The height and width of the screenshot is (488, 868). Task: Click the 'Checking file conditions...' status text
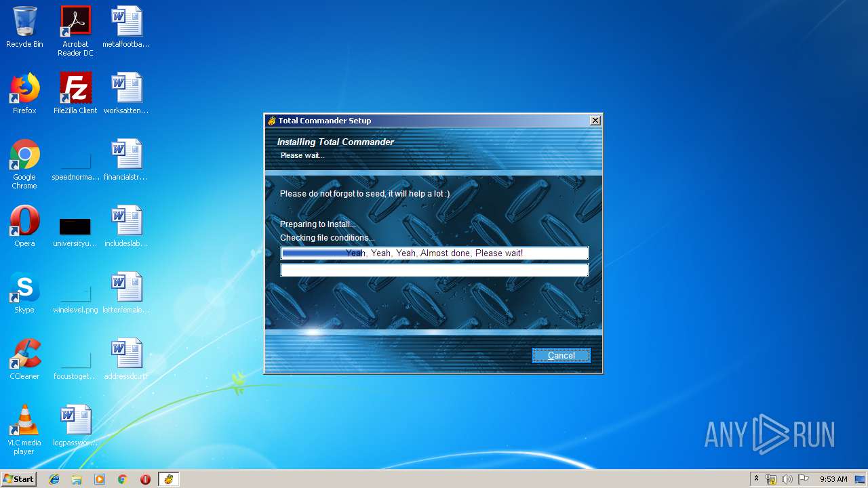[327, 238]
